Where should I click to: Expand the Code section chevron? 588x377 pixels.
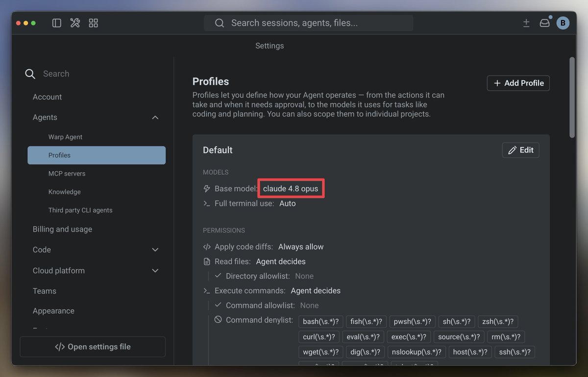(155, 250)
